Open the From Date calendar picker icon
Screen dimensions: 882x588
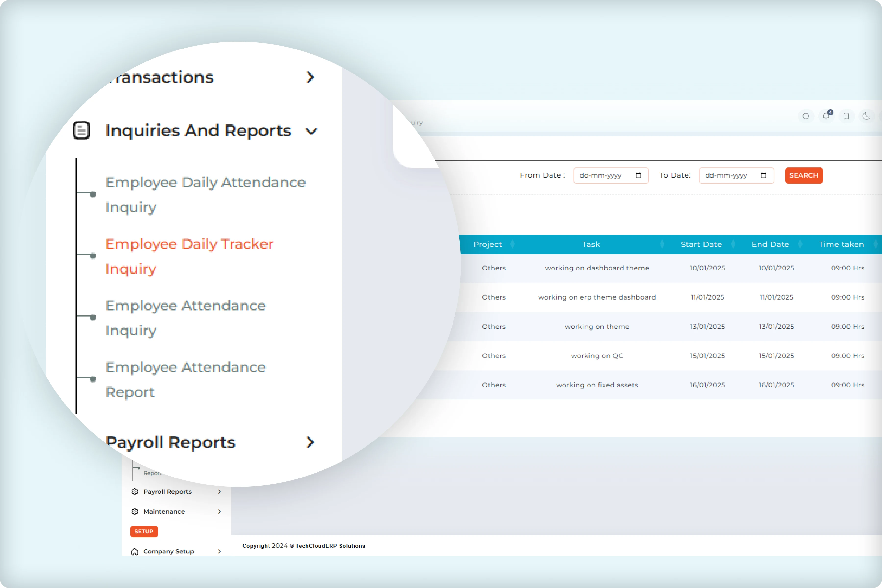(638, 175)
